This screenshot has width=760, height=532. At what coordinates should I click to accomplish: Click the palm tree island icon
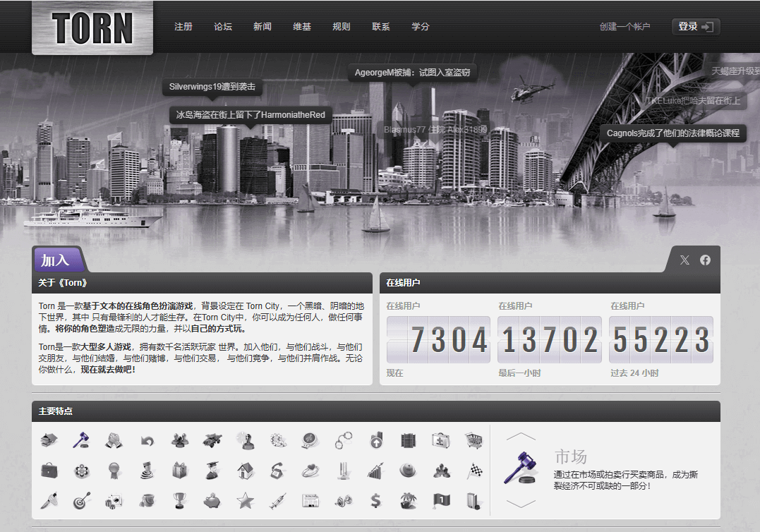tap(409, 500)
